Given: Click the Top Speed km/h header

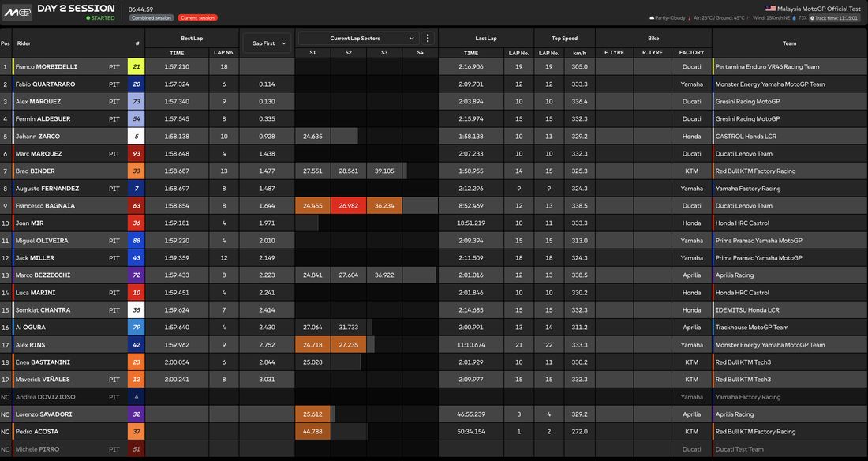Looking at the screenshot, I should click(580, 53).
